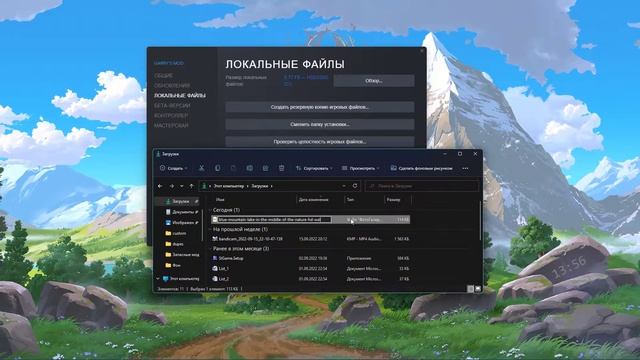Click the file rename text box

click(275, 220)
